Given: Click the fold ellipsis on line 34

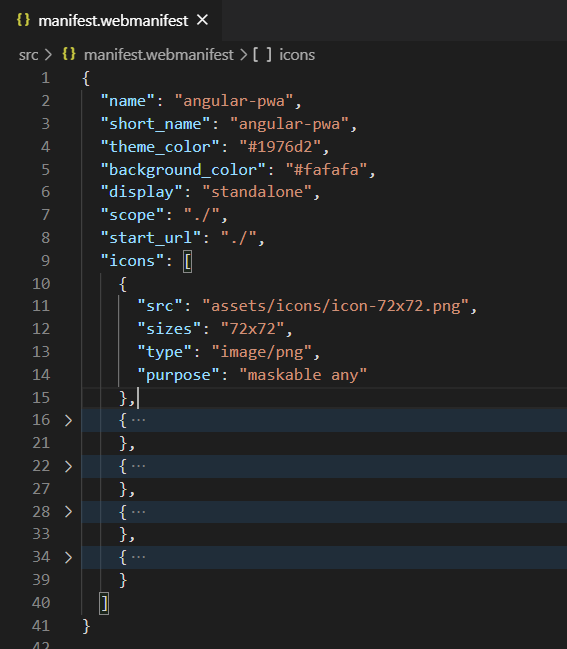Looking at the screenshot, I should pyautogui.click(x=138, y=557).
